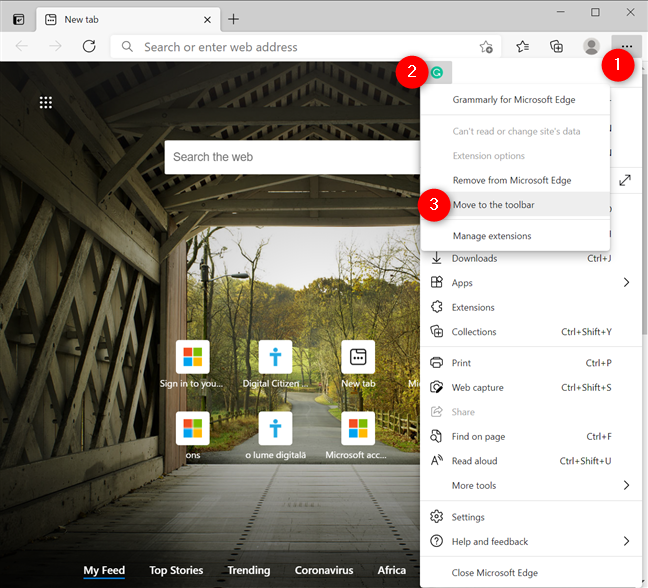This screenshot has width=648, height=588.
Task: Click the Help and feedback question icon
Action: (x=436, y=541)
